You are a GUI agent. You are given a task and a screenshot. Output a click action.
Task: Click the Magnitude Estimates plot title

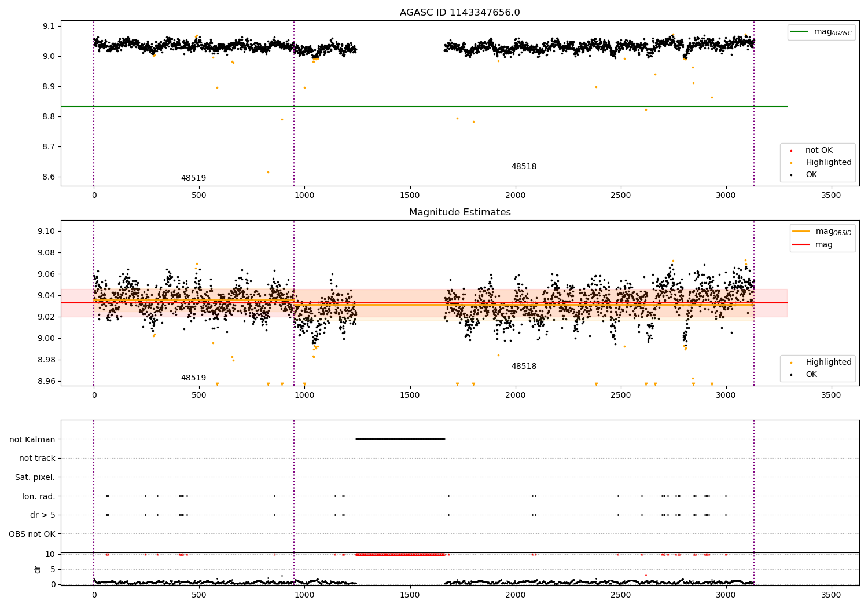[459, 213]
